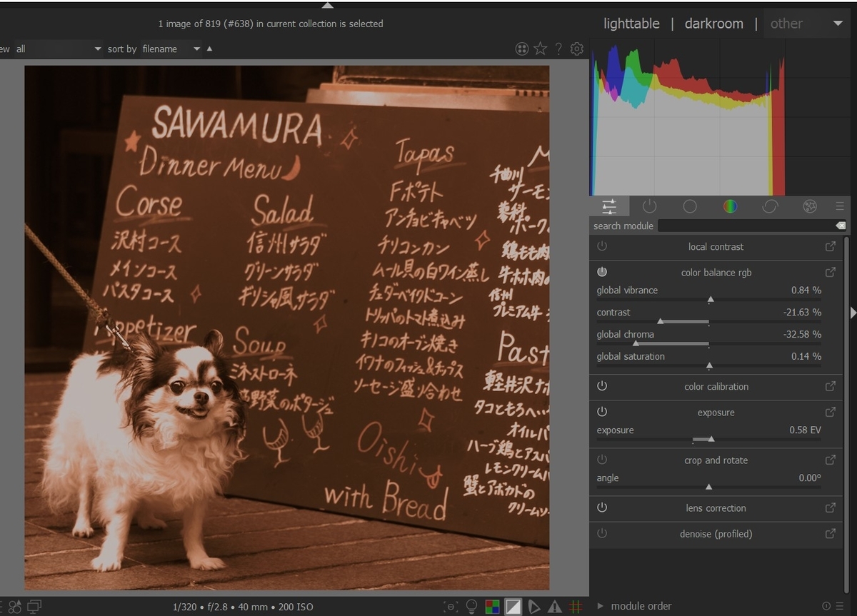Toggle clipping indication icon
This screenshot has height=616, width=857.
coord(513,607)
